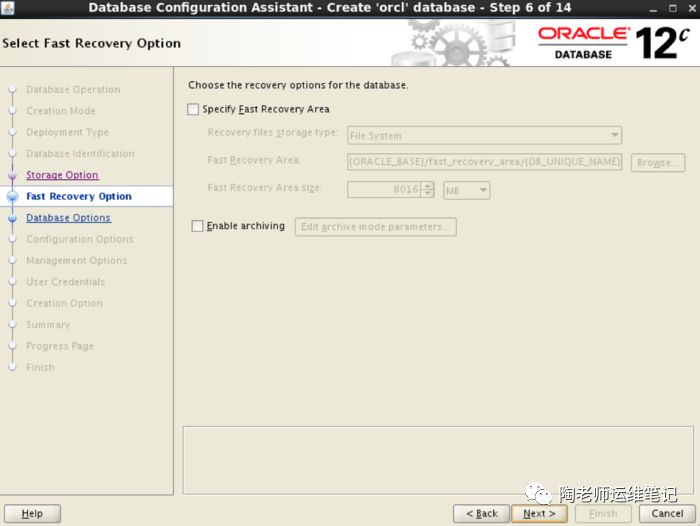
Task: Click the Fast Recovery Area path field
Action: [484, 162]
